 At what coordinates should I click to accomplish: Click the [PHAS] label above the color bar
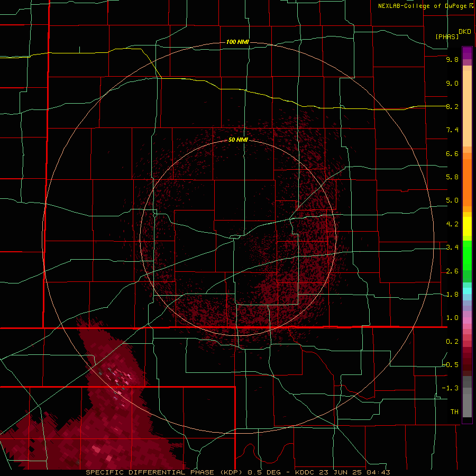(x=447, y=37)
